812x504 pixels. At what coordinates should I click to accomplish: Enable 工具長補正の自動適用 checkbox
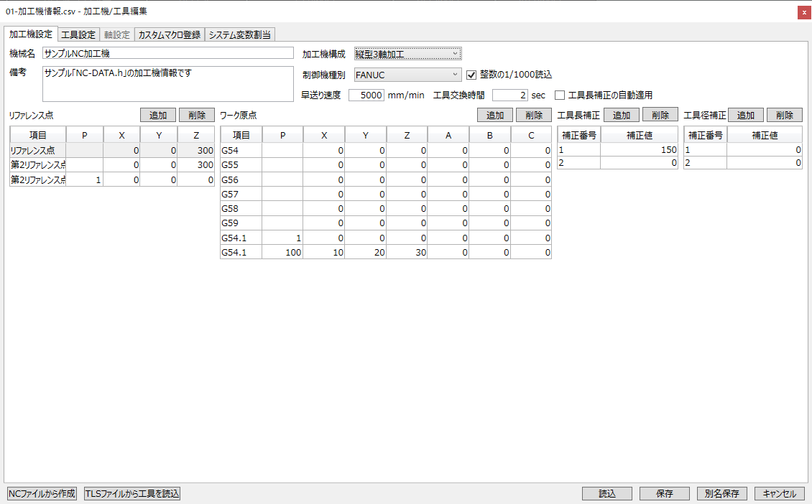point(560,95)
